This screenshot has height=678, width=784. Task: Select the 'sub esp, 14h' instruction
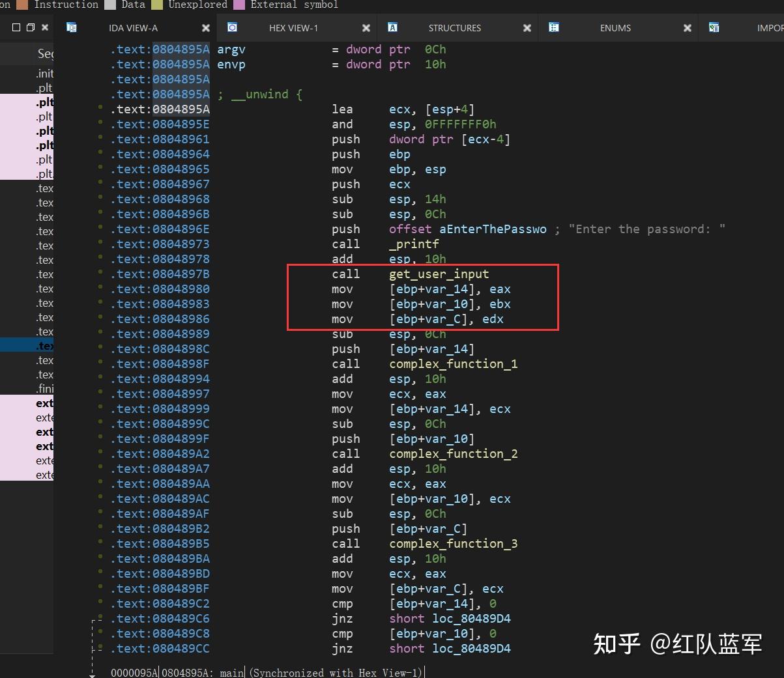[389, 199]
